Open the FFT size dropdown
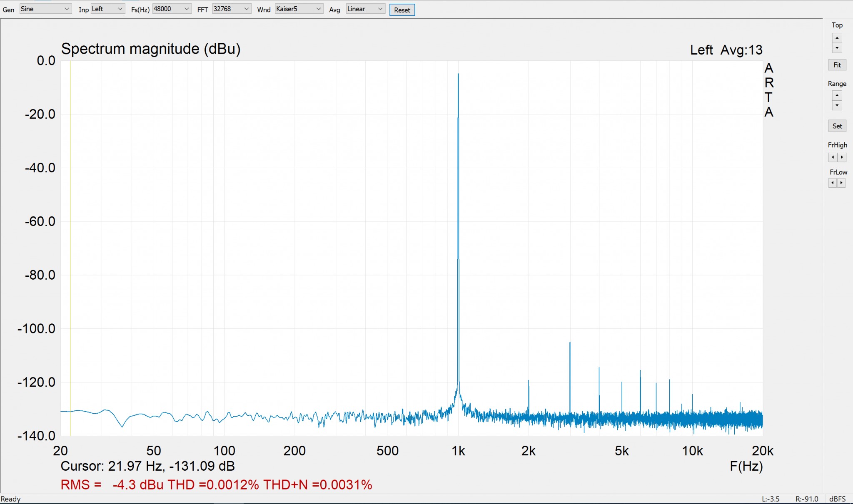This screenshot has width=853, height=504. (232, 9)
